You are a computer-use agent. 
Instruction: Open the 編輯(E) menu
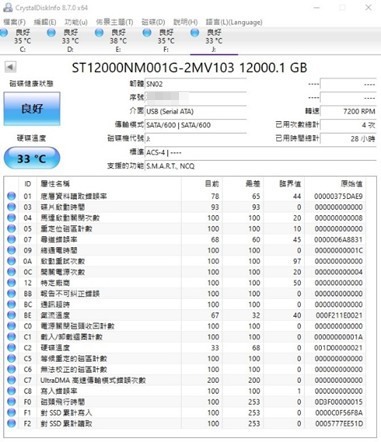coord(45,22)
